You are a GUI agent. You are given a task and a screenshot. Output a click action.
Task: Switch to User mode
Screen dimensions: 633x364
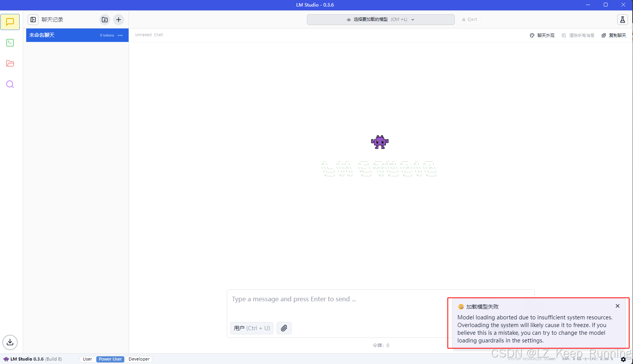click(87, 359)
